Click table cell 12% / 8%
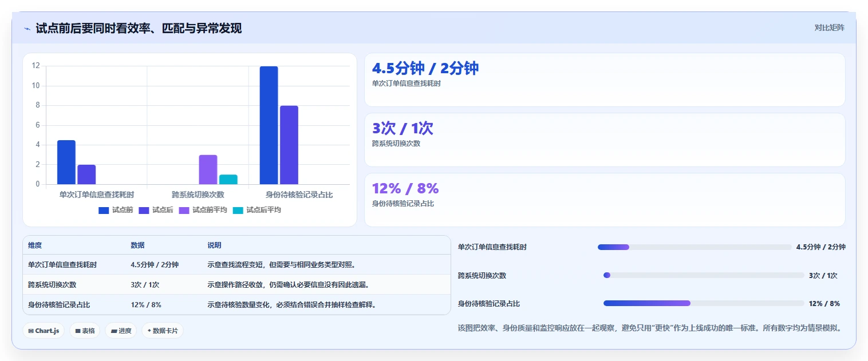 pos(146,304)
